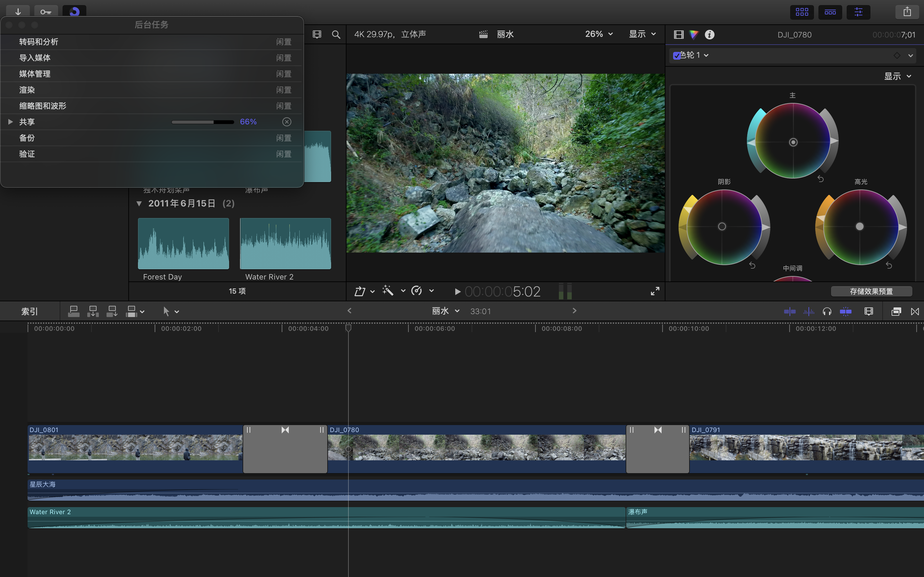The image size is (924, 577).
Task: Toggle the 色轮 1 effect checkbox
Action: [677, 56]
